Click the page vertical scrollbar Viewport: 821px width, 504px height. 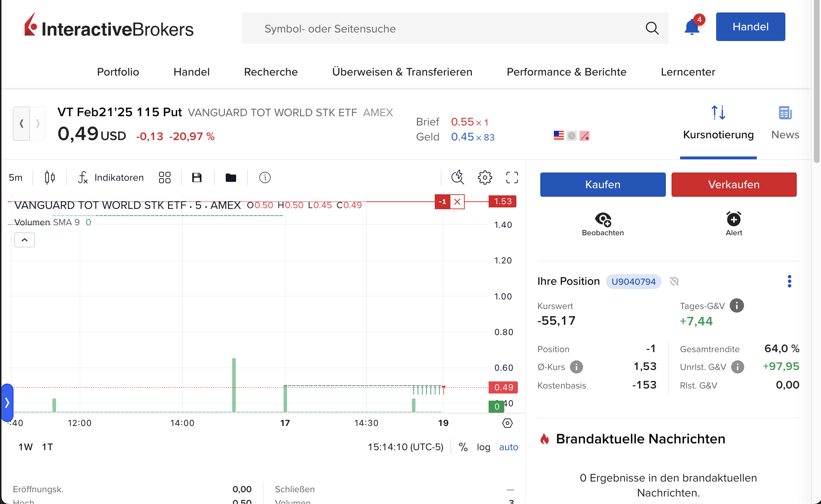[816, 82]
